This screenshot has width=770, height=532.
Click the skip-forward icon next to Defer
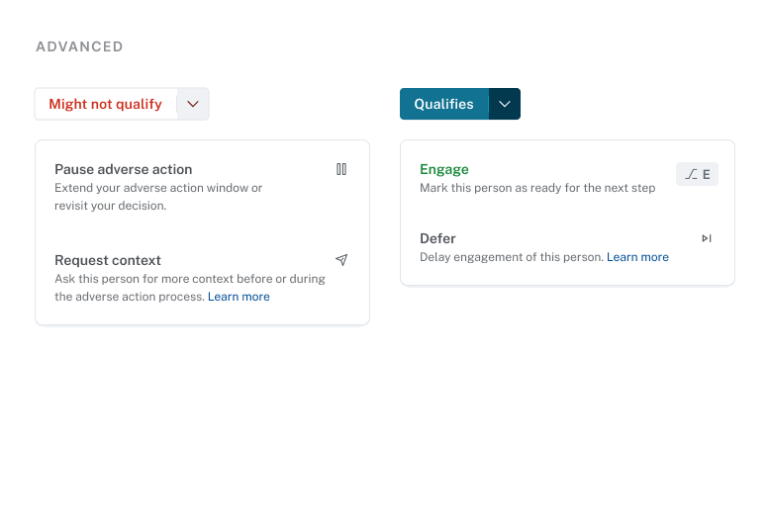coord(707,238)
